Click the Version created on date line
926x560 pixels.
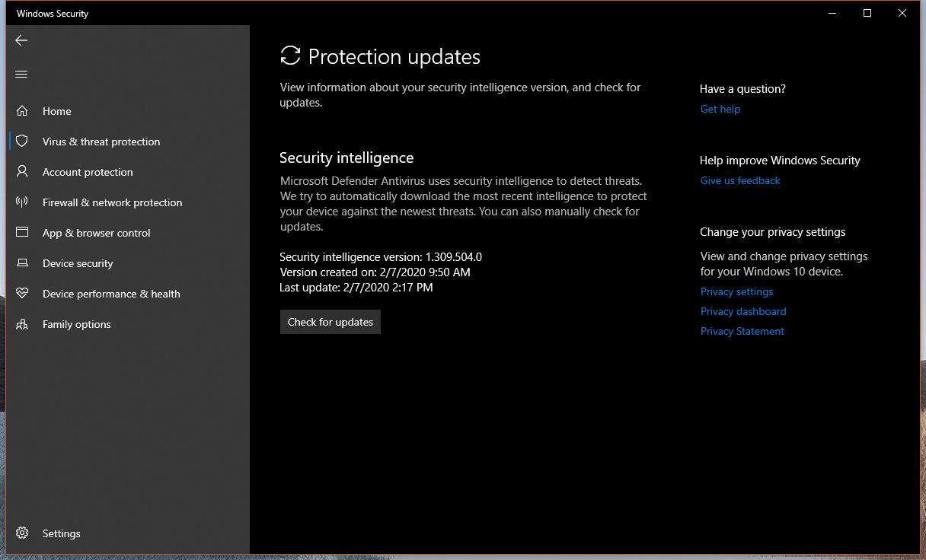pos(375,272)
